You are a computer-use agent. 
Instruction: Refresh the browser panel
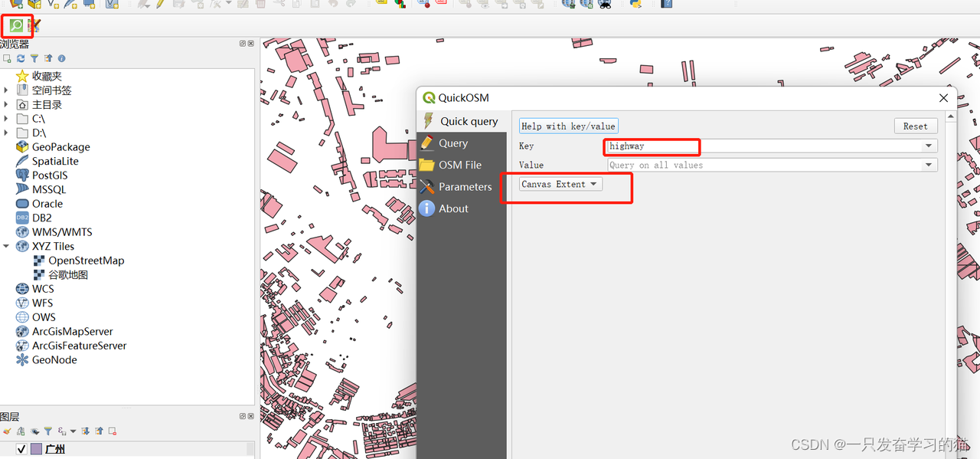21,58
